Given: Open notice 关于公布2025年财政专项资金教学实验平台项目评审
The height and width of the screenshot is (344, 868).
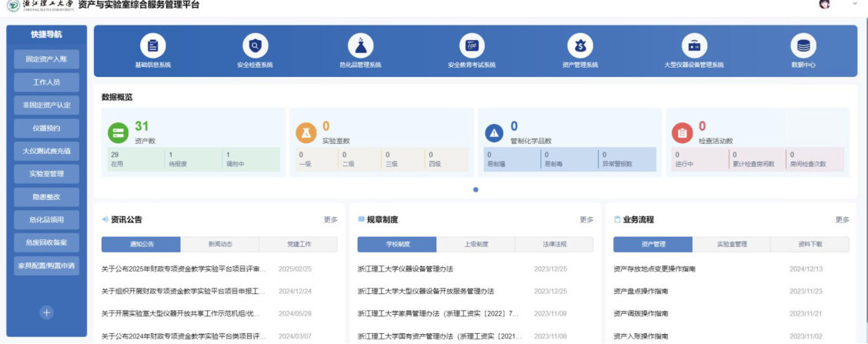Looking at the screenshot, I should click(x=185, y=269).
